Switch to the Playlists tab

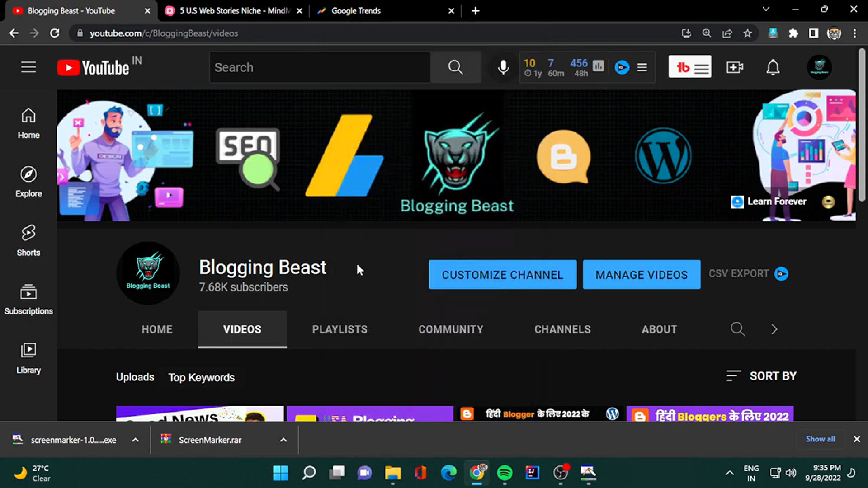click(x=340, y=329)
